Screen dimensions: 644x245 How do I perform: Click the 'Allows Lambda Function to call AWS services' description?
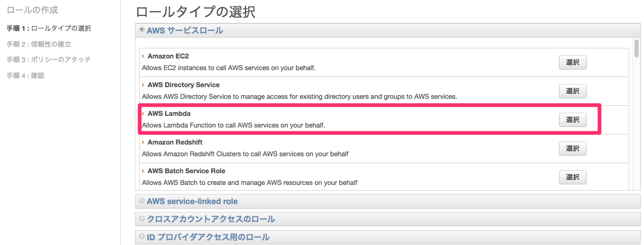click(233, 125)
